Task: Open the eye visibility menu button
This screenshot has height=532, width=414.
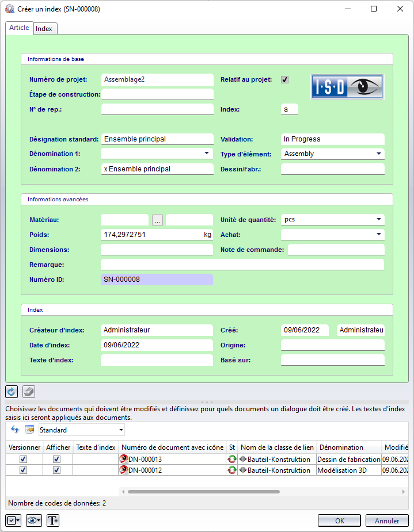Action: 33,520
